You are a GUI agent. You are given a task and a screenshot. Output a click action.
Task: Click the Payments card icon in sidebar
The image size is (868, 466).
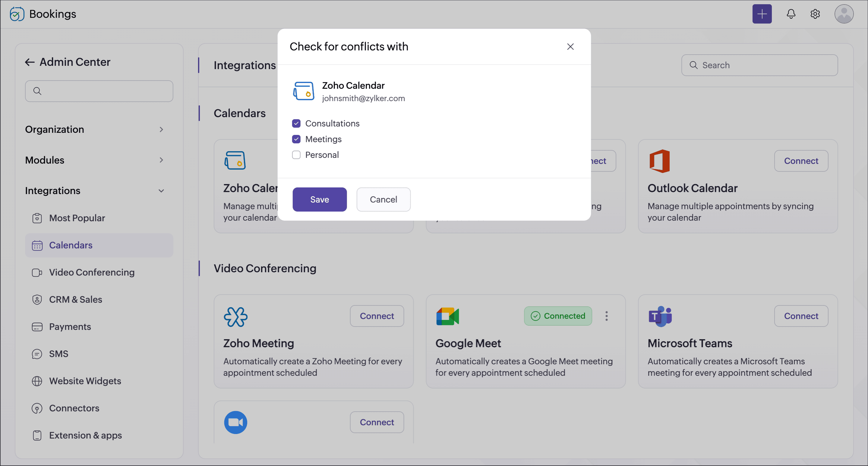37,327
